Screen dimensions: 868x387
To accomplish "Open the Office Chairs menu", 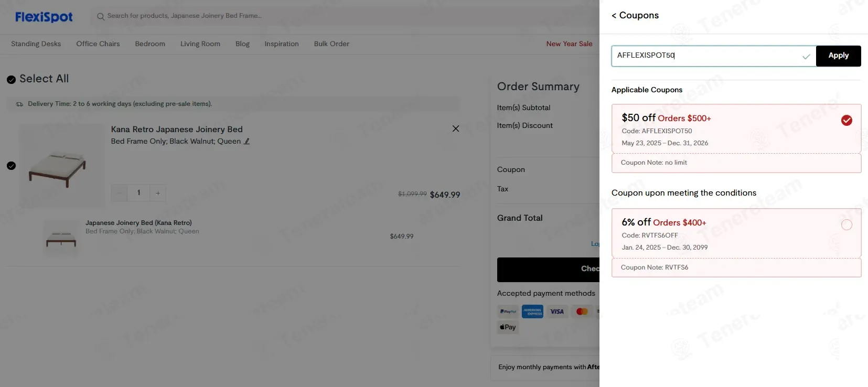I will tap(98, 44).
